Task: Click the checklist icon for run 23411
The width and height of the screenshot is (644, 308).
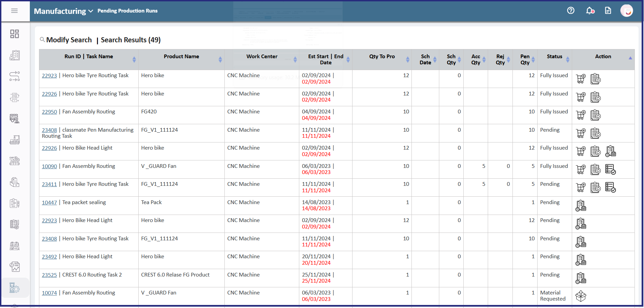Action: point(610,188)
